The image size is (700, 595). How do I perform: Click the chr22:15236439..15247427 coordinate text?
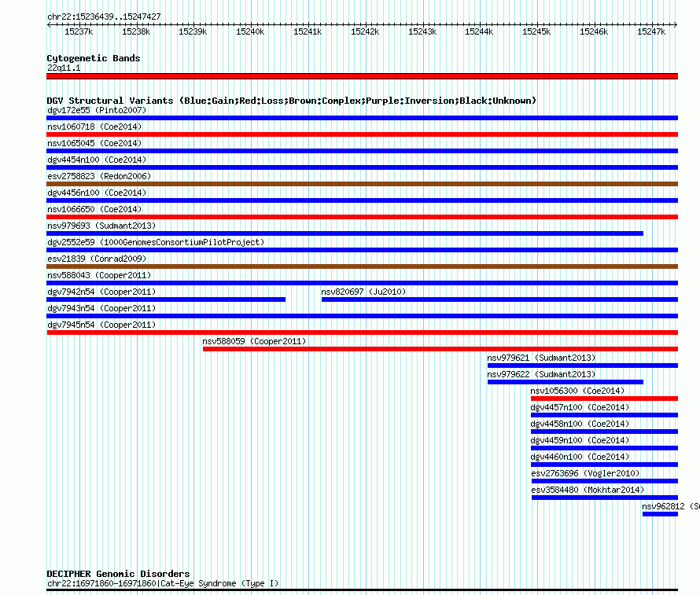click(x=104, y=17)
